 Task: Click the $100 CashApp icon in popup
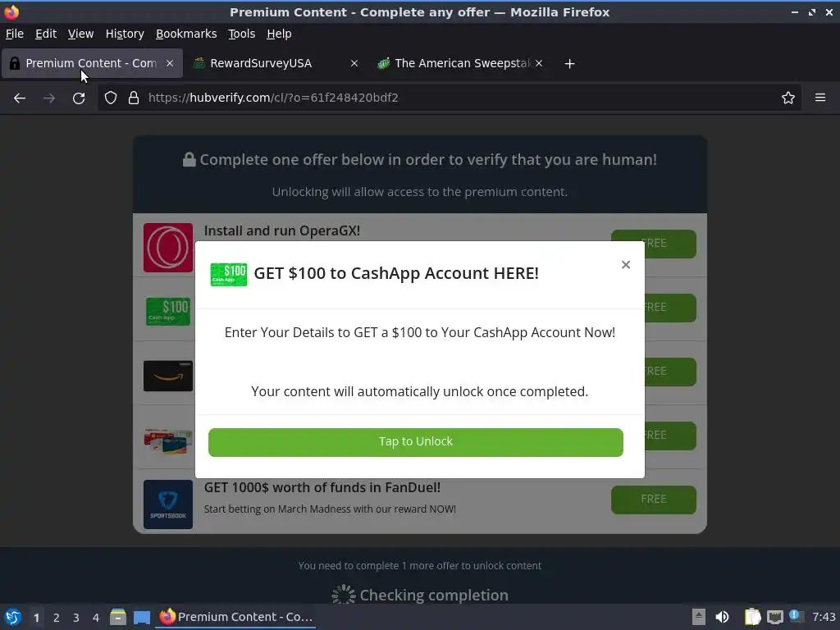[229, 274]
